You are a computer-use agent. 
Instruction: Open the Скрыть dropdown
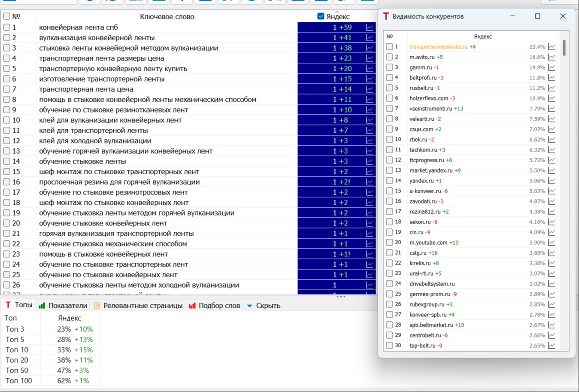[264, 306]
